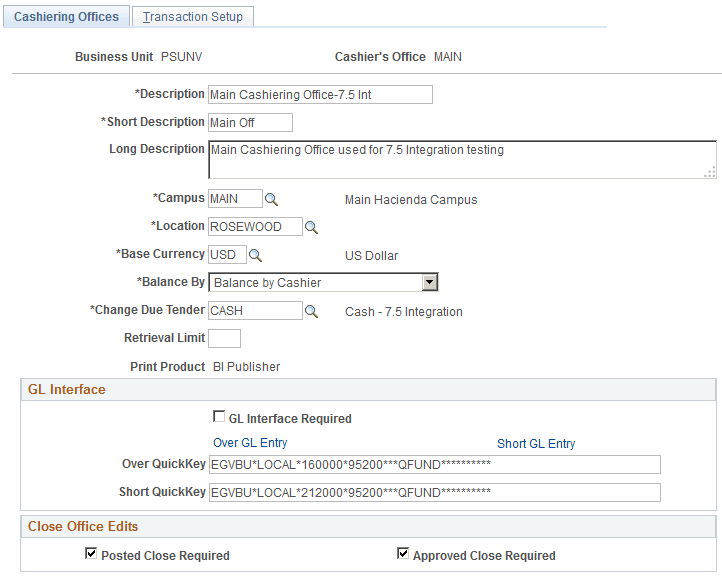This screenshot has height=577, width=722.
Task: Focus the Short Description field
Action: click(x=250, y=123)
